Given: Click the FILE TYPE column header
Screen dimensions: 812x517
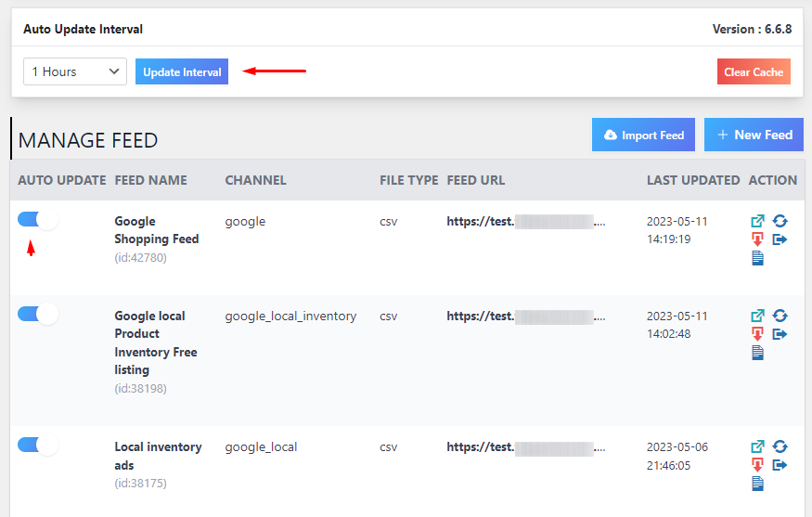Looking at the screenshot, I should pos(408,180).
